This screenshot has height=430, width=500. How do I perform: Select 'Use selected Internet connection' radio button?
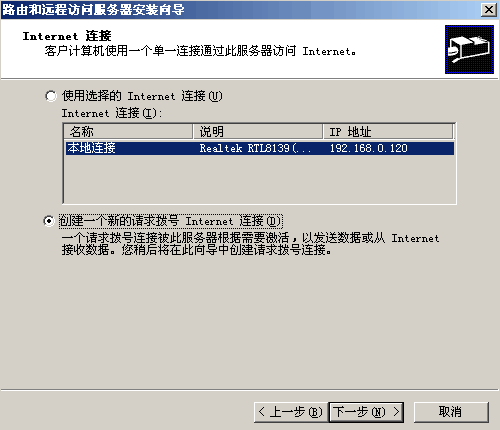point(51,96)
